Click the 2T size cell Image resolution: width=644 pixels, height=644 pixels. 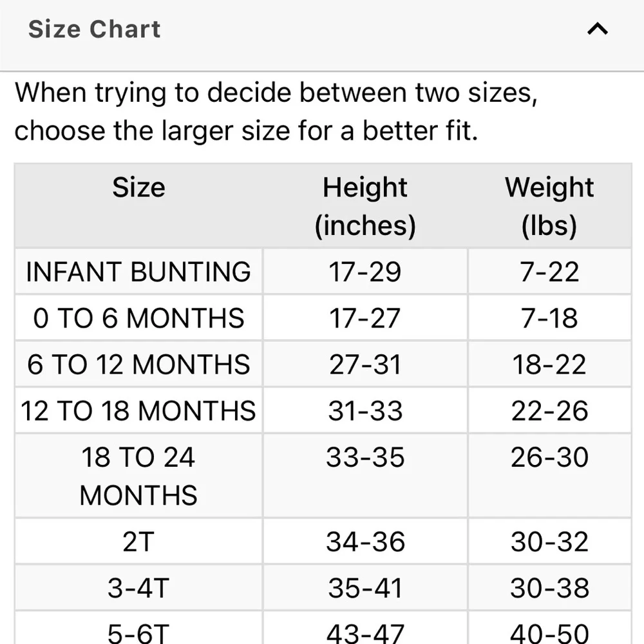pos(139,542)
